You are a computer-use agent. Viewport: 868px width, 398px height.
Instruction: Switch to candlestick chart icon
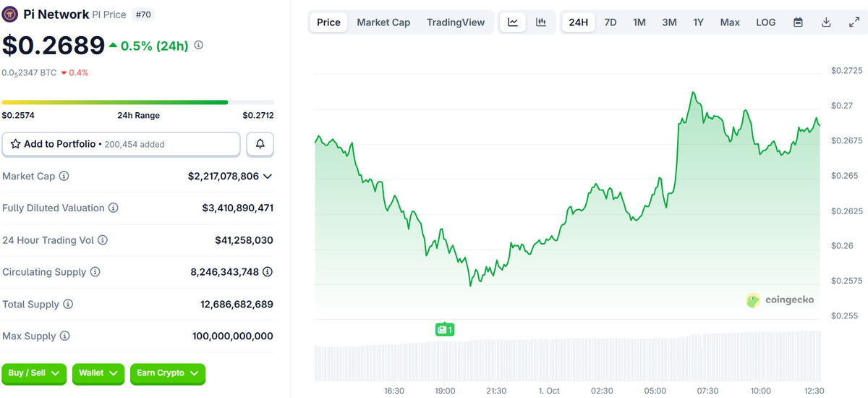540,22
